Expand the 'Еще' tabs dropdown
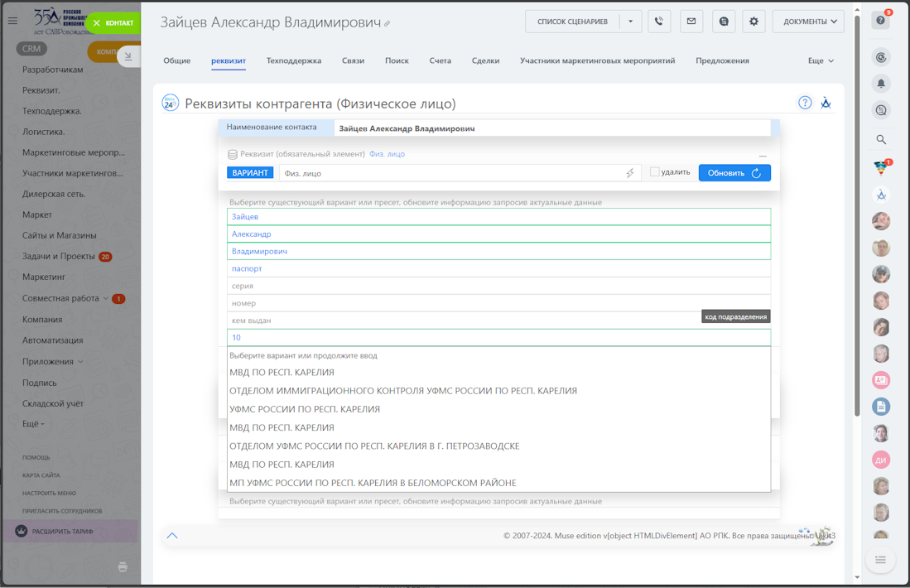 pos(821,60)
